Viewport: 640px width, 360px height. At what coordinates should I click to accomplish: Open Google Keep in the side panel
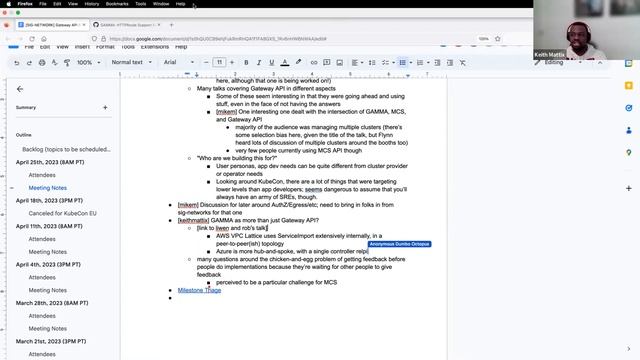coord(629,85)
